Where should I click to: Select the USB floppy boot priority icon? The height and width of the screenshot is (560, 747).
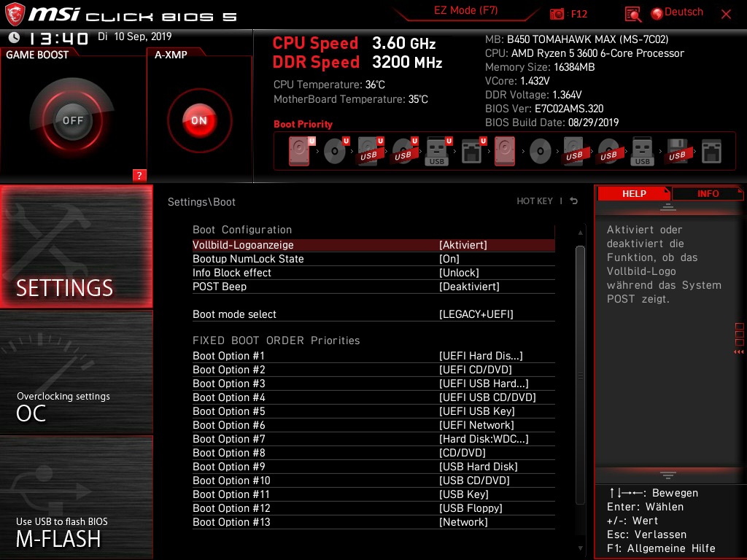pos(678,151)
